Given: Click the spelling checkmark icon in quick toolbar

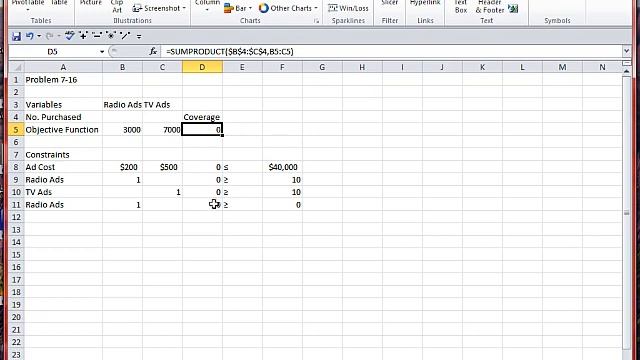Looking at the screenshot, I should pyautogui.click(x=70, y=36).
